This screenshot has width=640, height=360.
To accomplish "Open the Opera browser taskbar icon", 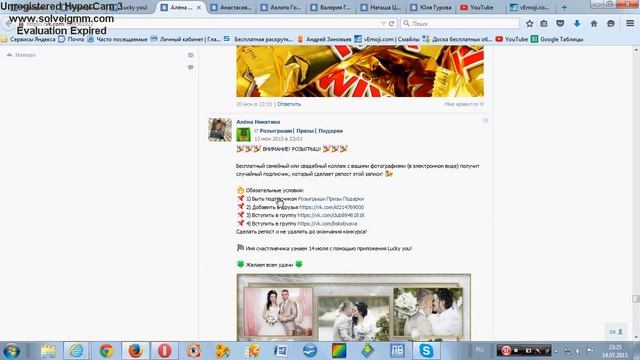I will [164, 351].
